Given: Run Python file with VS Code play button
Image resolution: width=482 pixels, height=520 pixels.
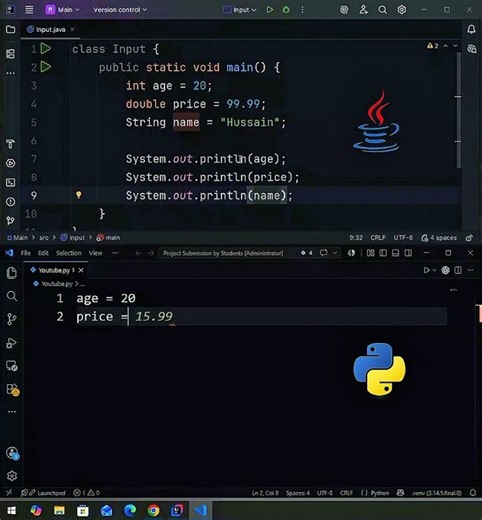Looking at the screenshot, I should click(x=426, y=270).
